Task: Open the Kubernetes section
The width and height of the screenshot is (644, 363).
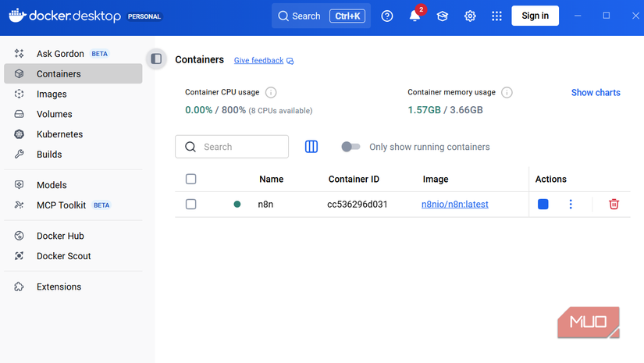Action: [x=73, y=134]
